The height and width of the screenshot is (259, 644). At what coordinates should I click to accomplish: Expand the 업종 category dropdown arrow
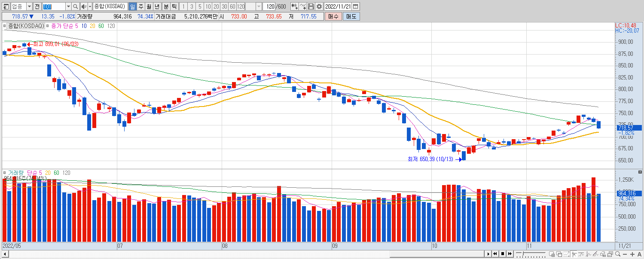tap(29, 6)
